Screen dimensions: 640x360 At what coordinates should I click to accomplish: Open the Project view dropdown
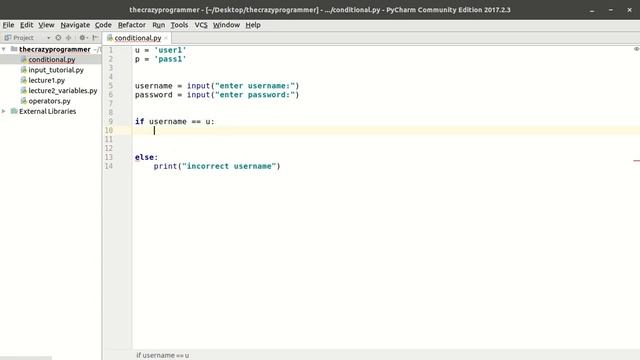(x=48, y=38)
